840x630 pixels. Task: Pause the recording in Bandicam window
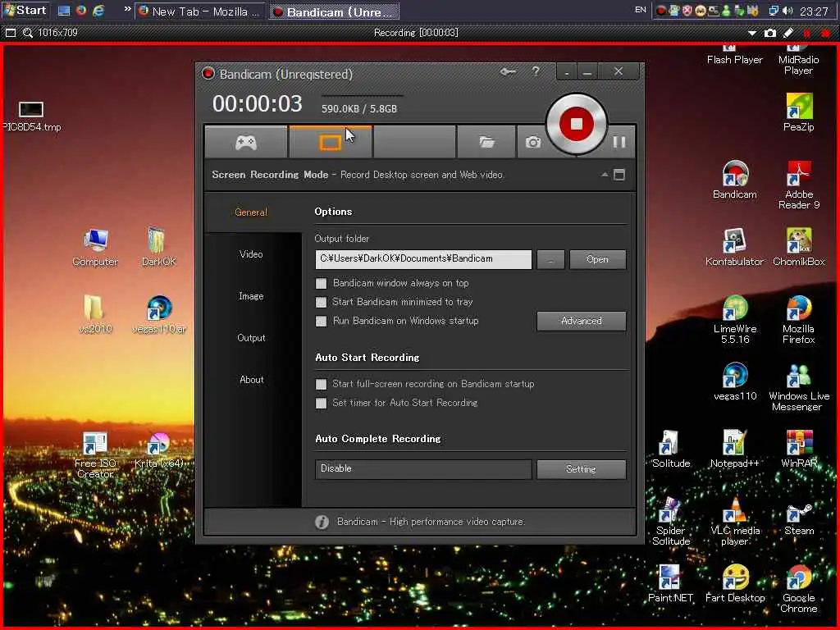[619, 143]
